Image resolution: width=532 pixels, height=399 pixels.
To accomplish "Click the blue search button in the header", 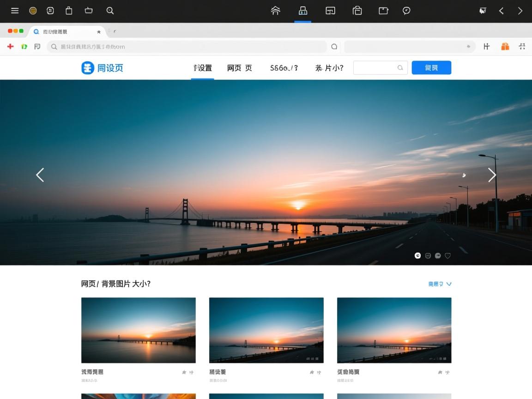I will (431, 67).
